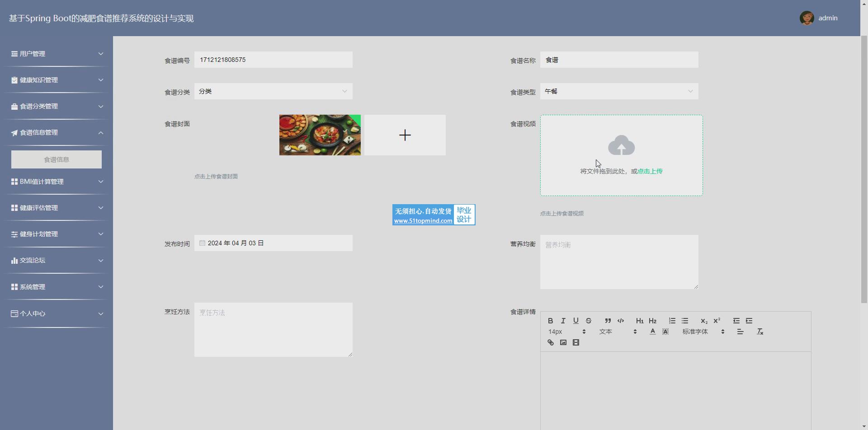The height and width of the screenshot is (430, 868).
Task: Open the 文本 paragraph style dropdown
Action: (x=618, y=332)
